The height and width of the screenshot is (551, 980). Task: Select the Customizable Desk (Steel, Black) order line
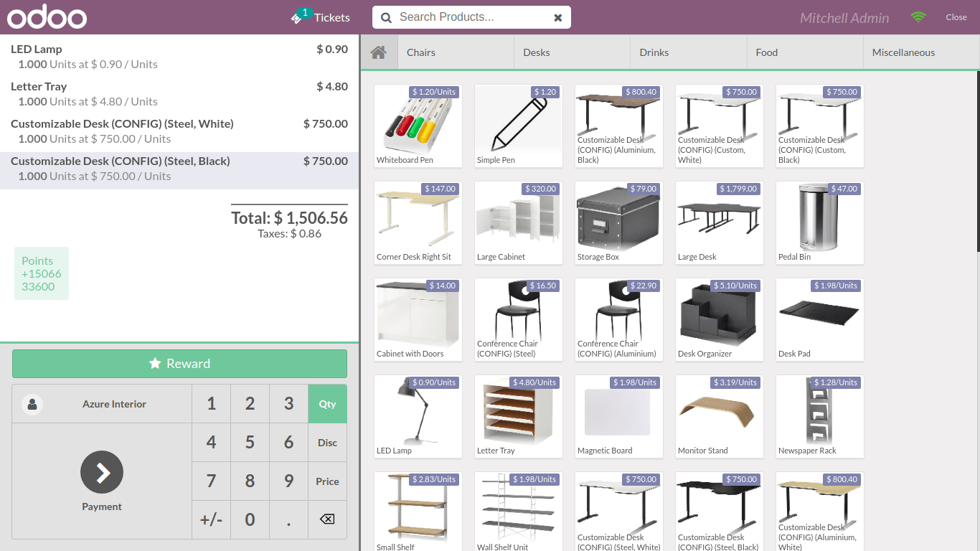(x=179, y=171)
